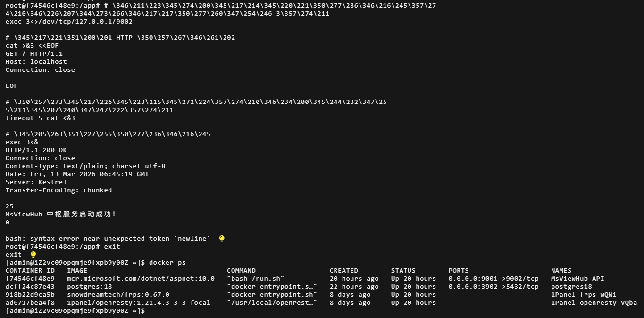Viewport: 644px width, 318px height.
Task: Click the 1Panel-openresty-vQba container name
Action: [x=594, y=303]
